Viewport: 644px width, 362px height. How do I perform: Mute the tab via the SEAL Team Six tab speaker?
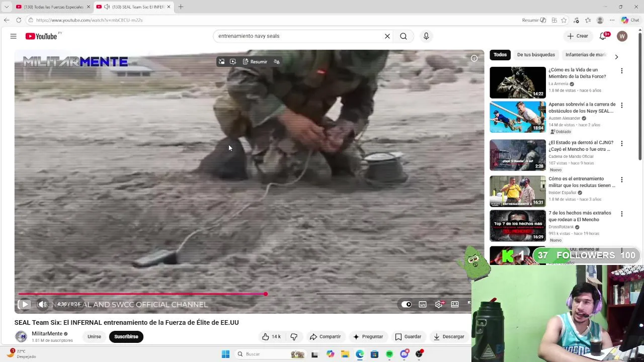click(x=107, y=7)
